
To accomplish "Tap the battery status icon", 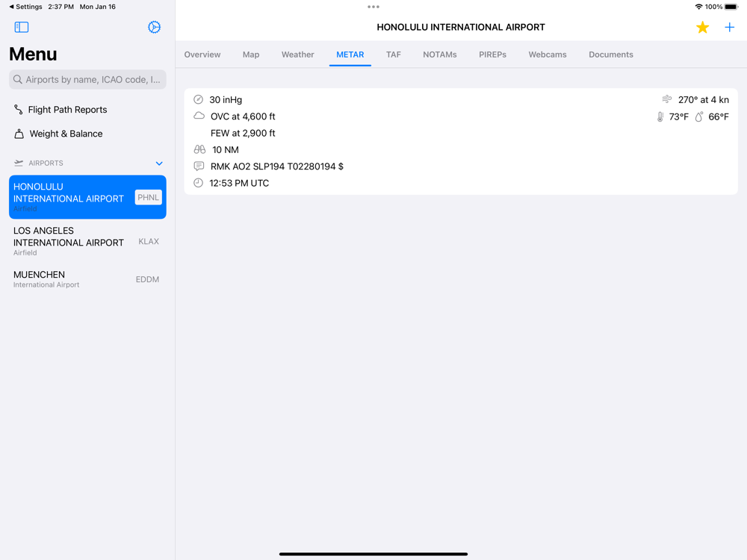I will 731,7.
